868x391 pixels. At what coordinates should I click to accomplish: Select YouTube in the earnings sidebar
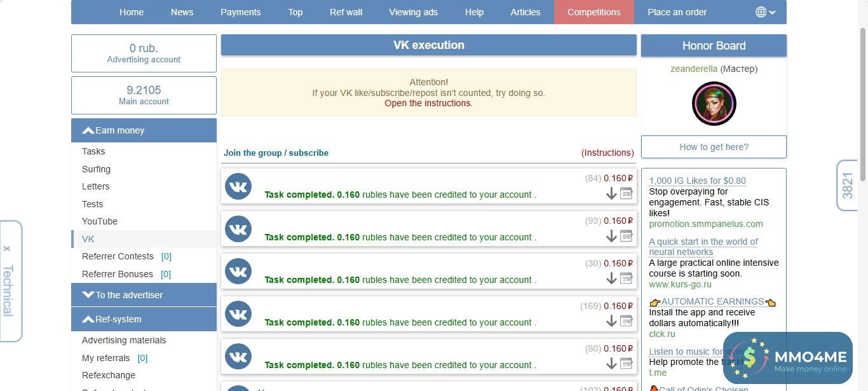click(x=99, y=221)
